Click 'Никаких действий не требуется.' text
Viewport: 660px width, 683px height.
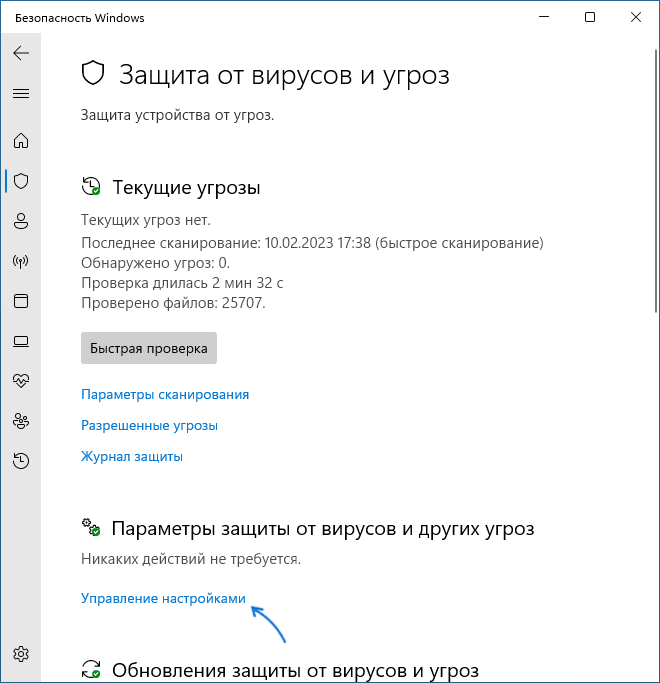(x=191, y=559)
